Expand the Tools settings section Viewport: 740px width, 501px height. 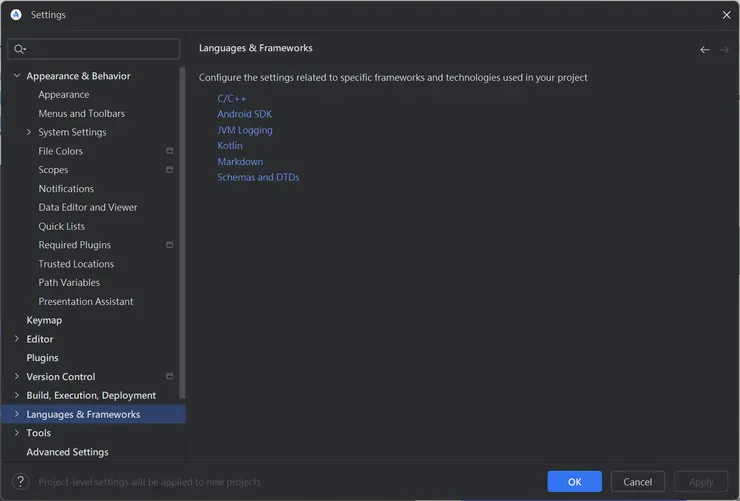coord(17,433)
